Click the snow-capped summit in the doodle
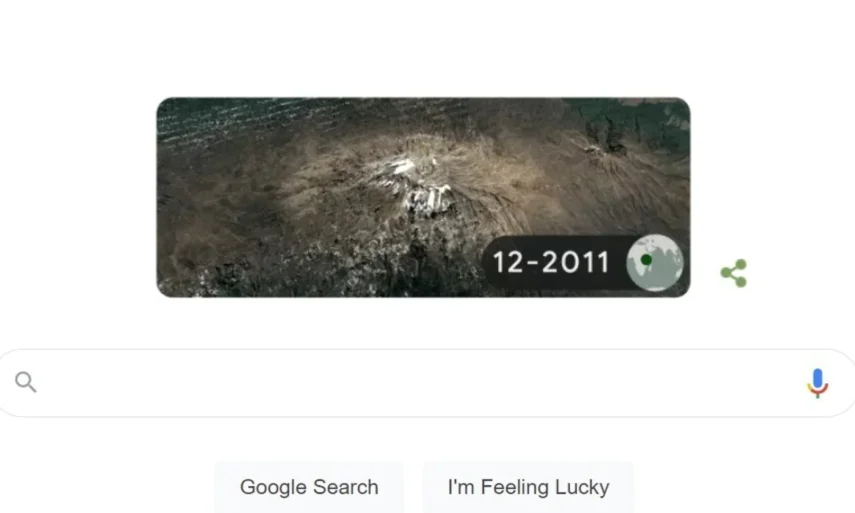 point(420,185)
